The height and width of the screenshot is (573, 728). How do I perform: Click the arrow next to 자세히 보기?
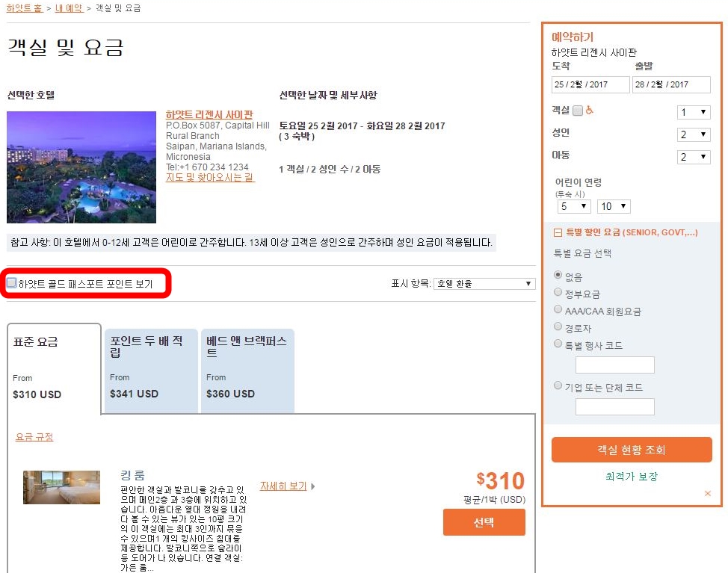point(313,486)
